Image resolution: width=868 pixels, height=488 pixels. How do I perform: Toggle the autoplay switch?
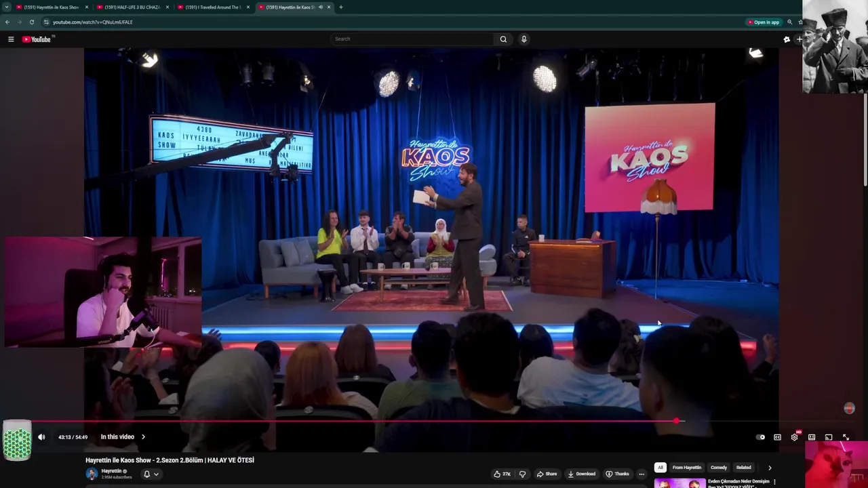761,437
